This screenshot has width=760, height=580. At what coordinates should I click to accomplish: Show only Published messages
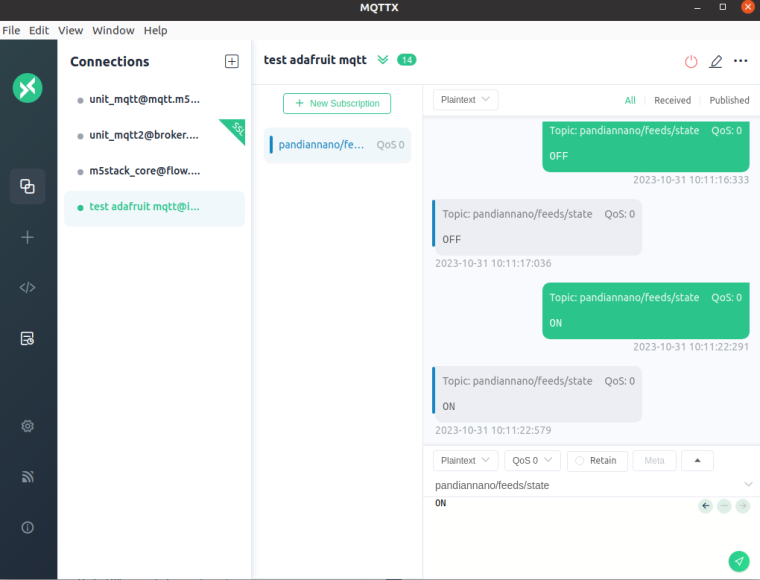729,100
